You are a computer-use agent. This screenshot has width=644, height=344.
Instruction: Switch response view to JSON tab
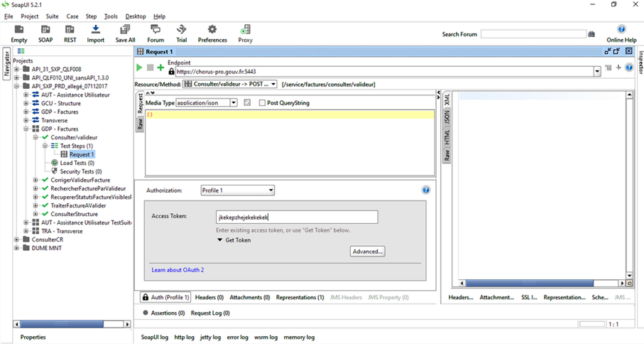coord(447,117)
